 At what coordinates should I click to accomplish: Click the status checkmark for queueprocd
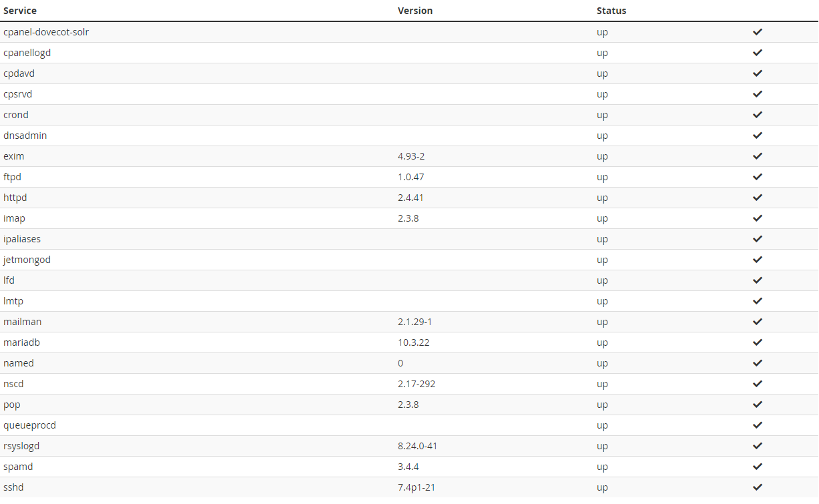click(x=758, y=425)
